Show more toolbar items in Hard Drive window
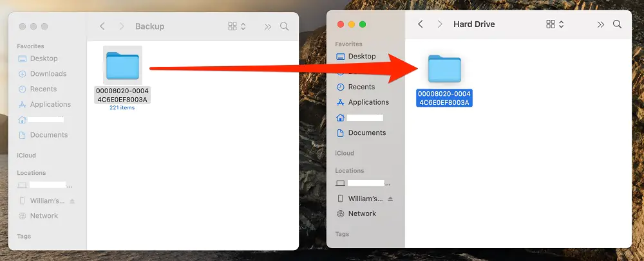The height and width of the screenshot is (261, 644). [x=601, y=24]
